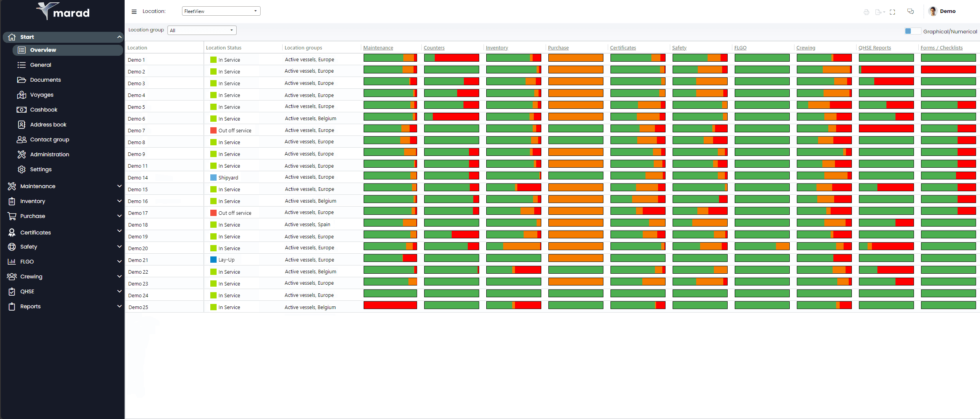Click the Safety column header link
Screen dimensions: 980x419
click(679, 48)
